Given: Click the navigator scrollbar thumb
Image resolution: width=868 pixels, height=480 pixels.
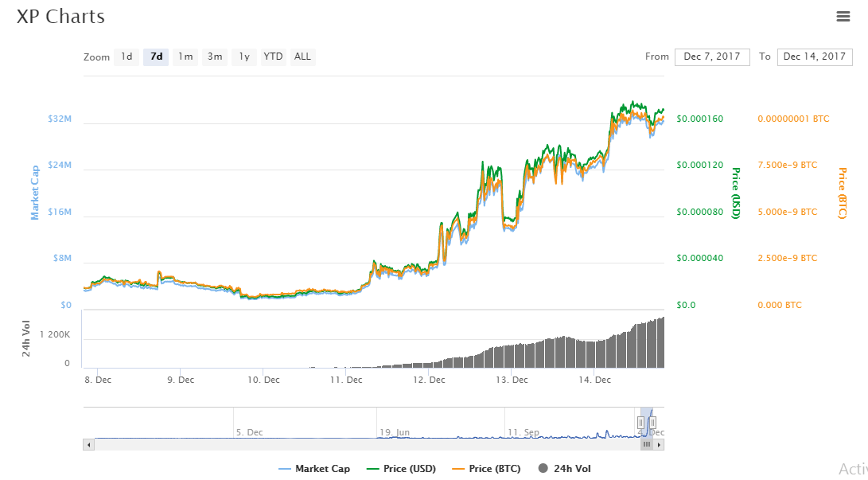Looking at the screenshot, I should [x=648, y=444].
